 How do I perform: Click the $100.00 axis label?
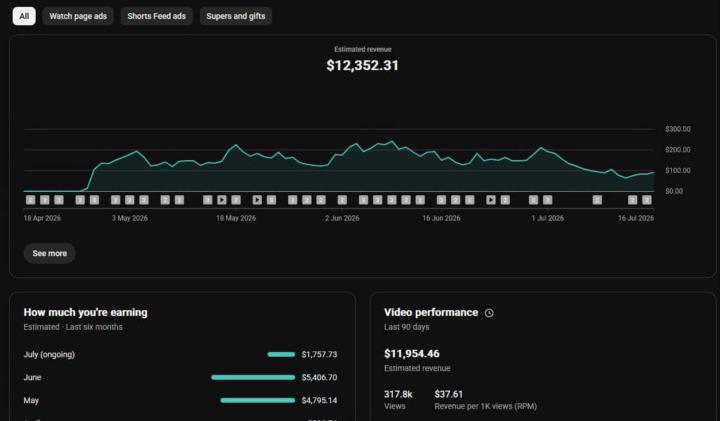click(x=678, y=170)
